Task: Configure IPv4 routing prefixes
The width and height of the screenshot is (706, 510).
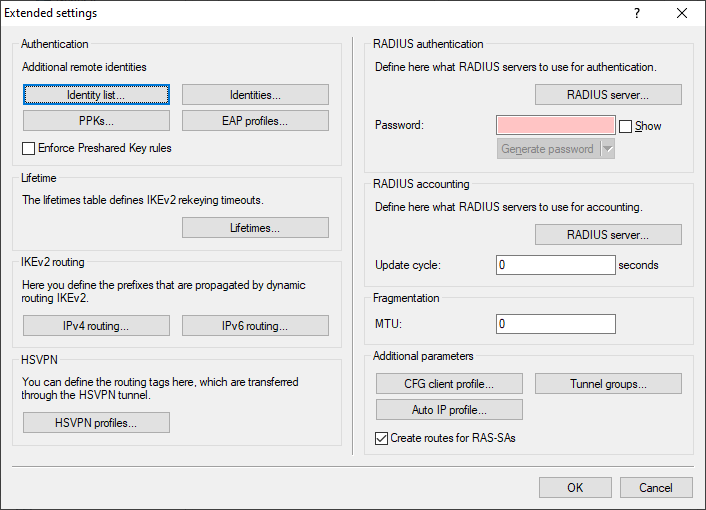Action: [96, 326]
